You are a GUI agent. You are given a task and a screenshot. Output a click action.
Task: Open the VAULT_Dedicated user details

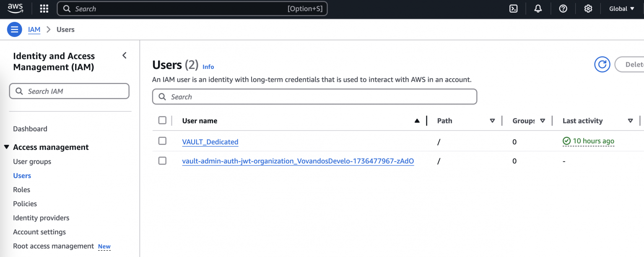(210, 142)
